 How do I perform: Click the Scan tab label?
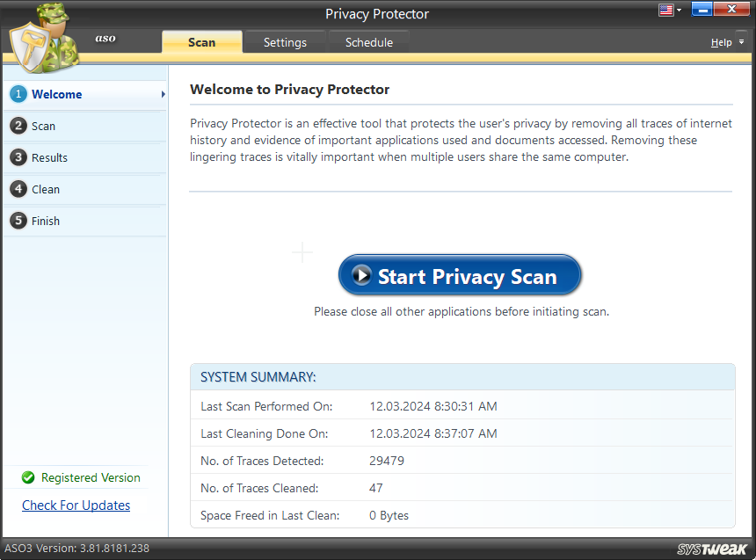[201, 41]
